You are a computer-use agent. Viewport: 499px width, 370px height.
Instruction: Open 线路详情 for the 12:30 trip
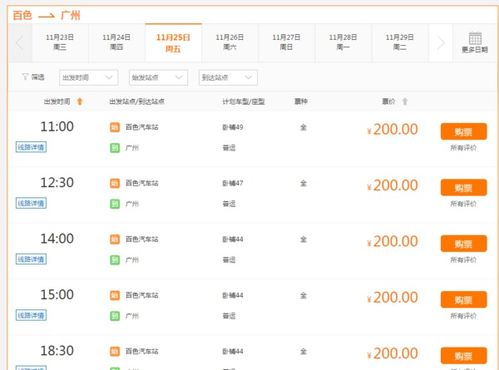click(31, 203)
